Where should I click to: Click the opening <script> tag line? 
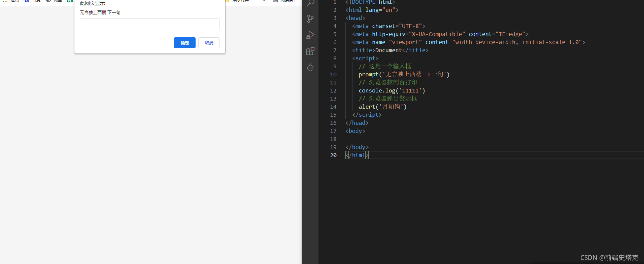click(365, 58)
